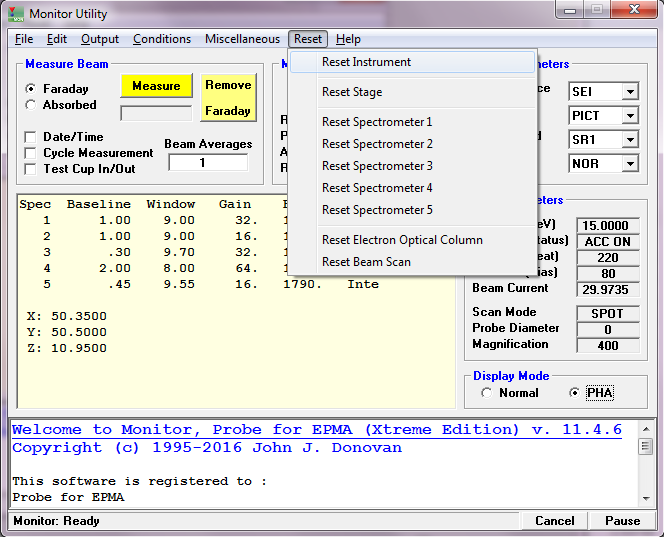Open the SEI dropdown list

click(629, 92)
